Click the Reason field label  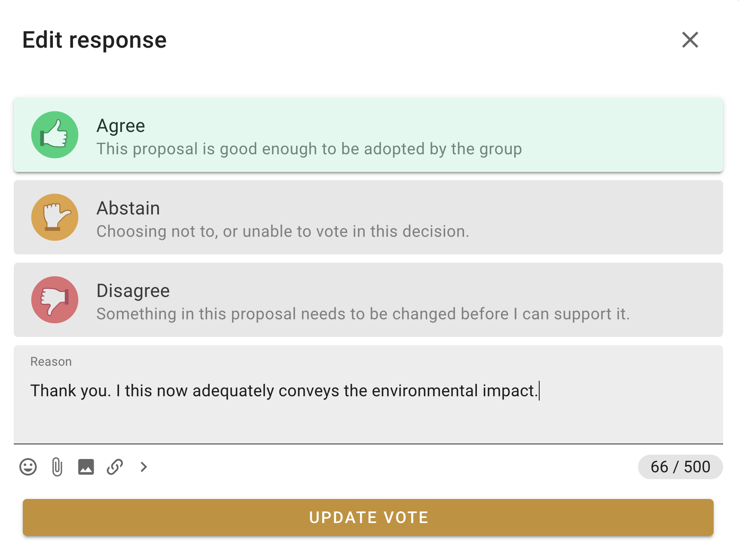[51, 362]
